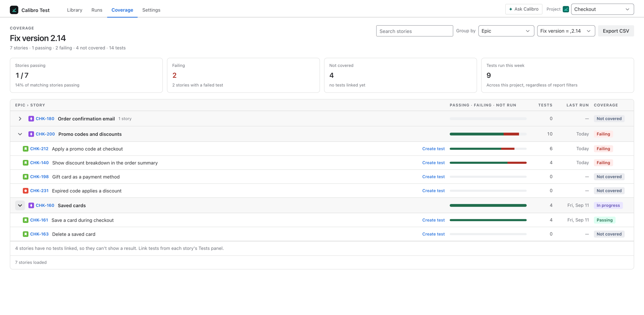644x315 pixels.
Task: Click the Ask Calibro button
Action: (524, 9)
